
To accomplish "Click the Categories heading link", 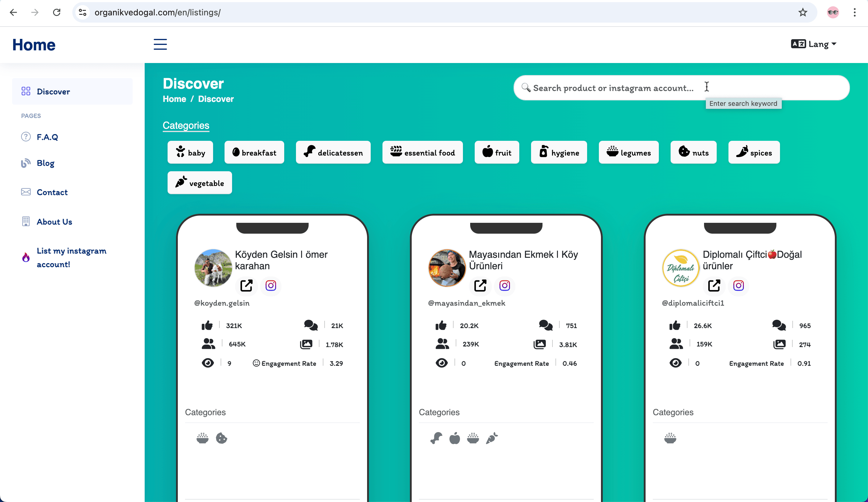I will pyautogui.click(x=186, y=125).
